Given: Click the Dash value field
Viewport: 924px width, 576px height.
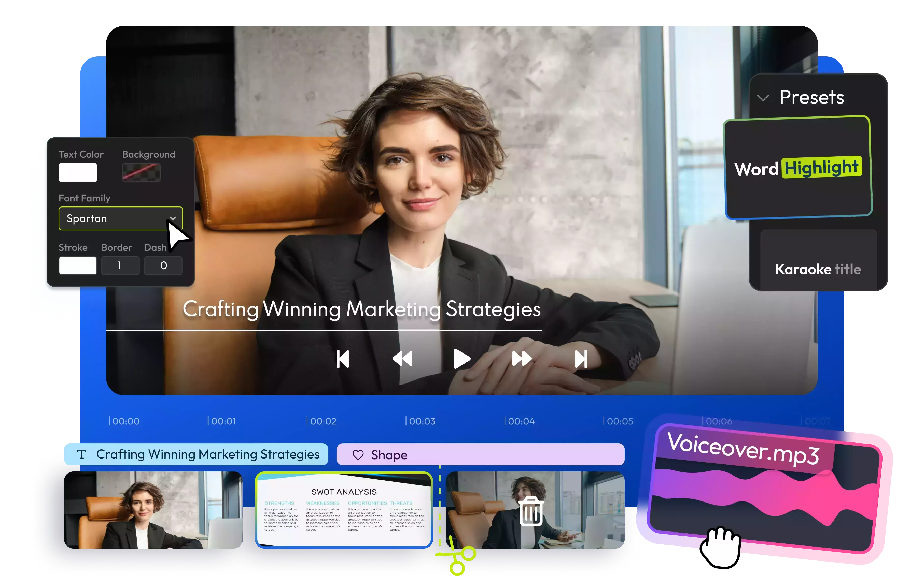Looking at the screenshot, I should coord(163,265).
